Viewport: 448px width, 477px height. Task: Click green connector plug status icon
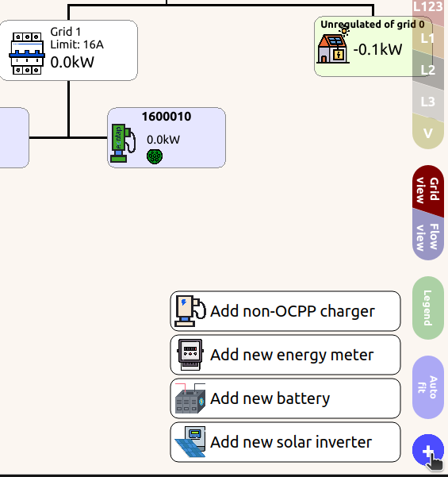click(155, 156)
